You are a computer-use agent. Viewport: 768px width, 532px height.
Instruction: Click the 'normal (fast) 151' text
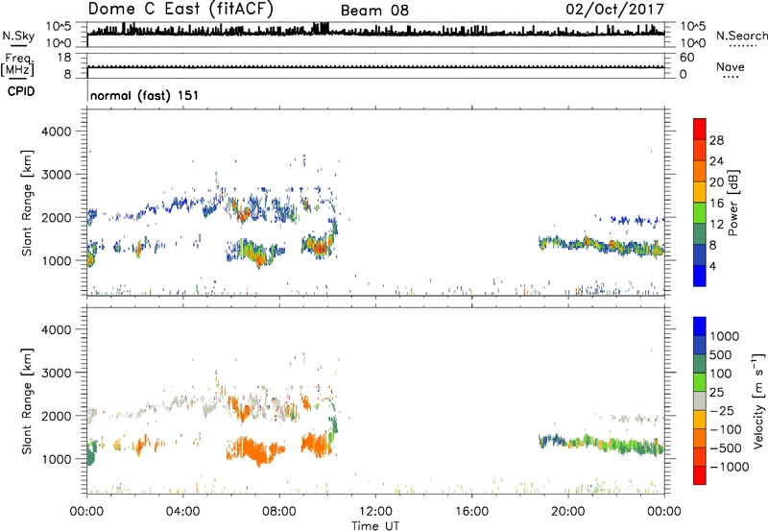145,95
